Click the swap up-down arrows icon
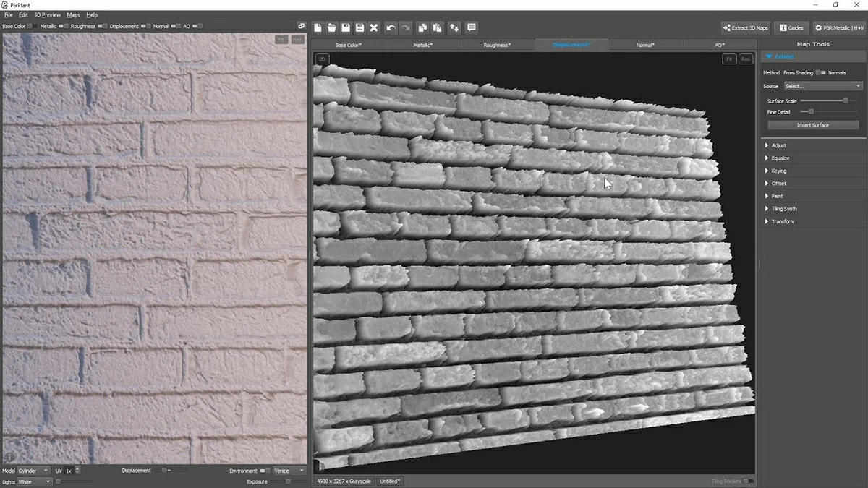The width and height of the screenshot is (868, 488). point(454,27)
